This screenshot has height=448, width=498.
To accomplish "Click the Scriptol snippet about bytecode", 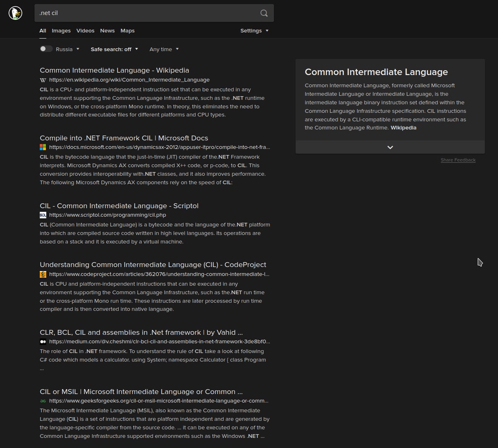I will click(x=155, y=233).
